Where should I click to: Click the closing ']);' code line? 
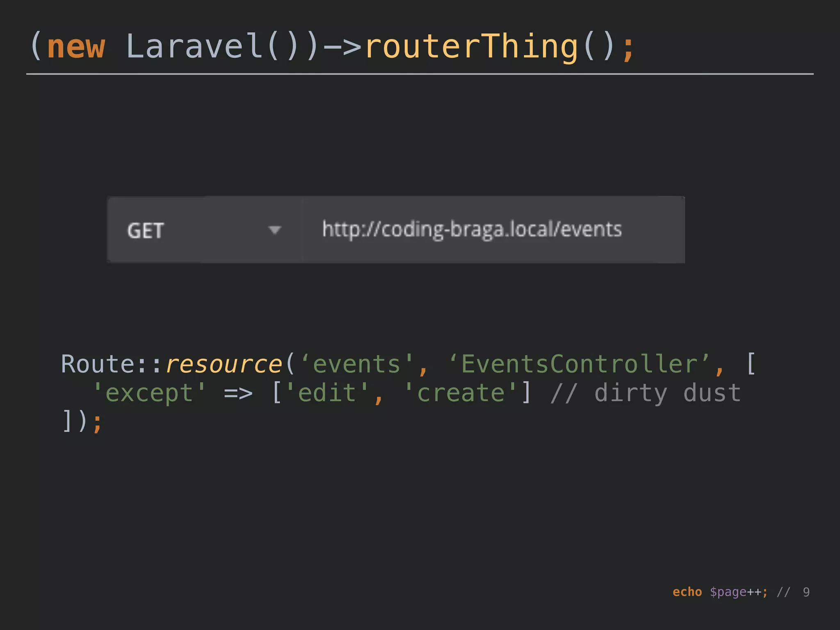pos(81,421)
